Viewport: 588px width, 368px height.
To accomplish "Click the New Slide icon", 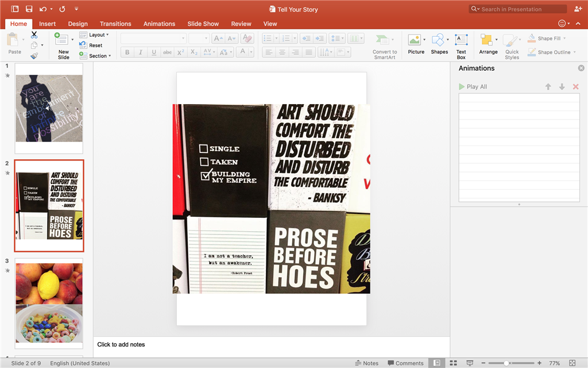I will click(62, 40).
